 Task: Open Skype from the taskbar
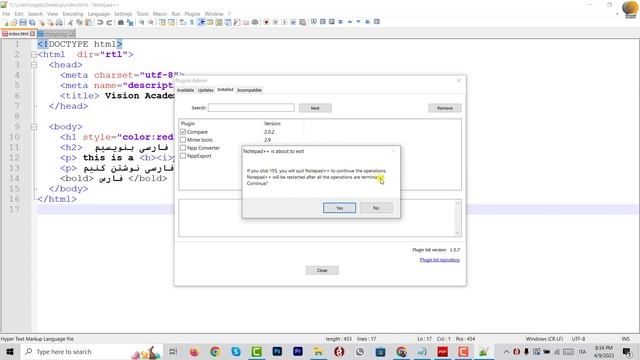(x=236, y=351)
